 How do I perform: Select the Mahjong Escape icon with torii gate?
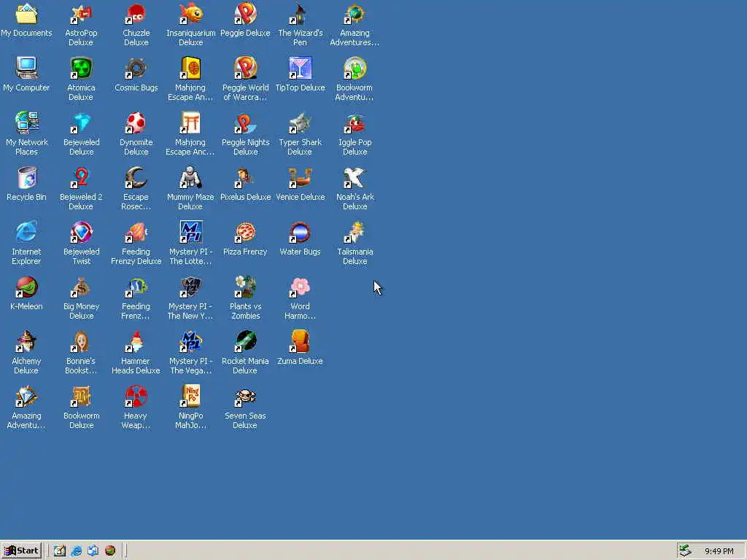click(190, 123)
